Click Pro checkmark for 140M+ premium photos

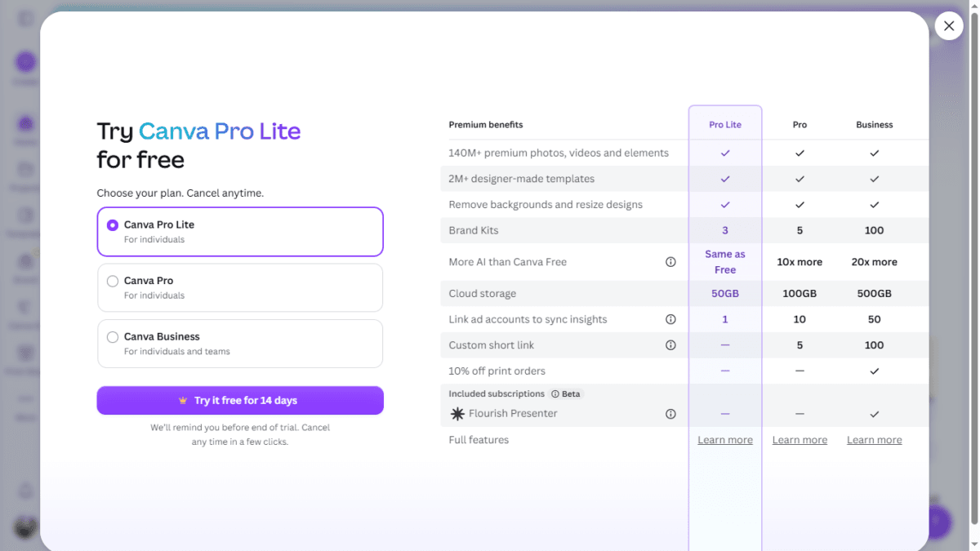800,153
